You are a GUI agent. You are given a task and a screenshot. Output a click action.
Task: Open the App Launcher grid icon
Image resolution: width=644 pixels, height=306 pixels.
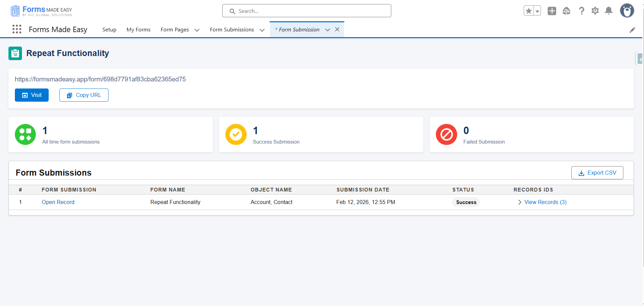coord(17,29)
